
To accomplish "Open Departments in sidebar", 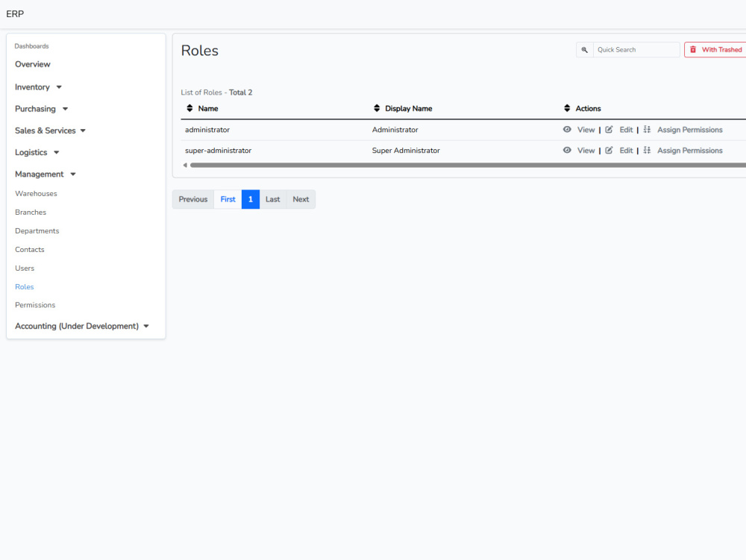I will [x=37, y=231].
